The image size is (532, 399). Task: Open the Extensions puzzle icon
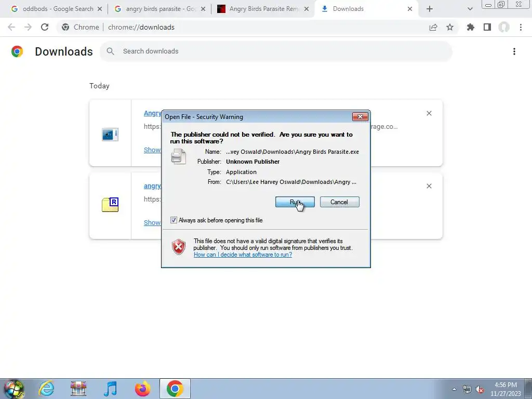point(471,27)
